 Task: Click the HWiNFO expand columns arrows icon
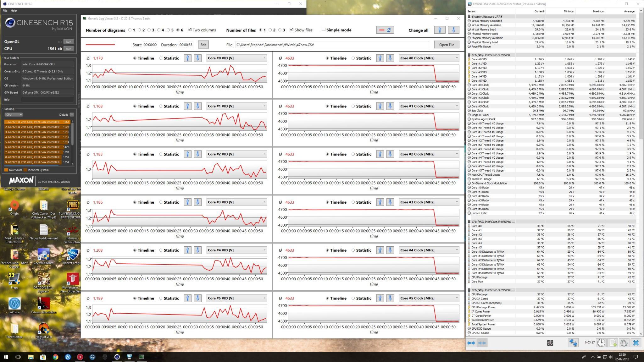click(x=471, y=343)
